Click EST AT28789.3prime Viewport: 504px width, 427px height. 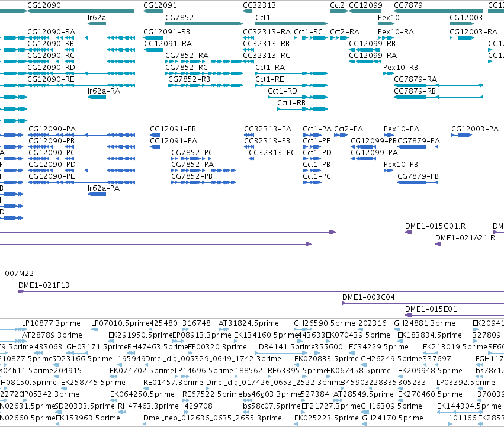point(52,335)
